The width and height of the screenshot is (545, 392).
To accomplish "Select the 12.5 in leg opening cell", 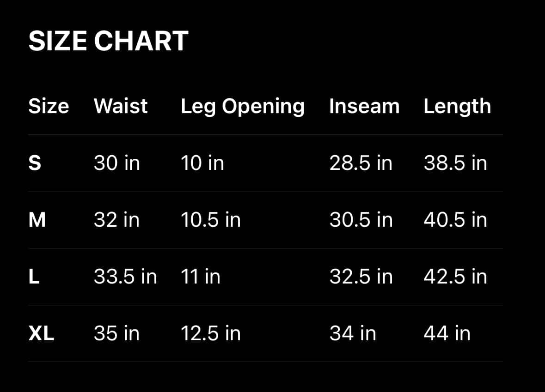I will click(210, 334).
